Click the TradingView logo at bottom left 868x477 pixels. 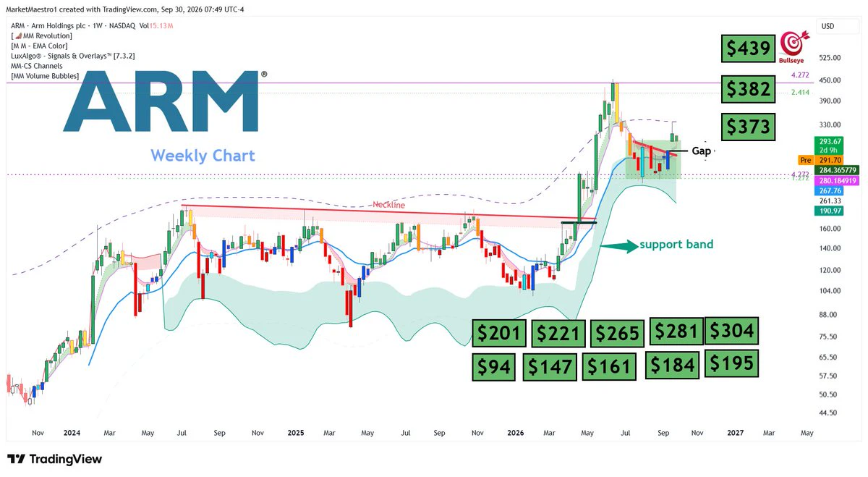click(54, 460)
